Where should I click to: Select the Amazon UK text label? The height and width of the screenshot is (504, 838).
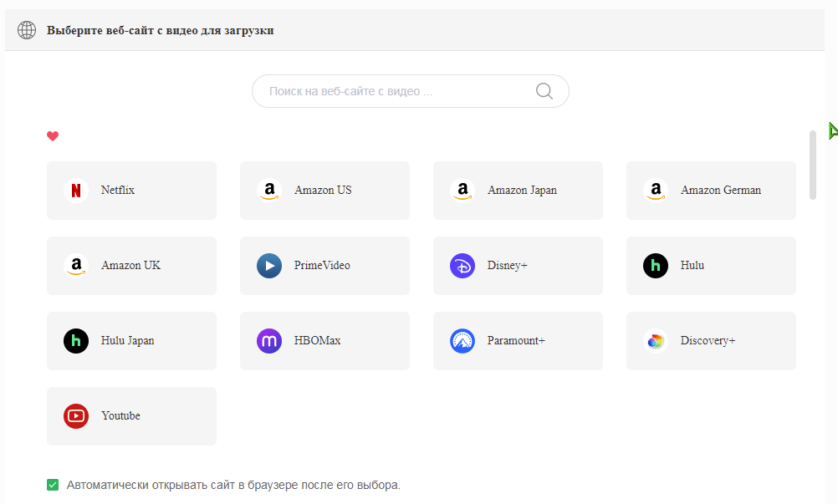pos(131,265)
